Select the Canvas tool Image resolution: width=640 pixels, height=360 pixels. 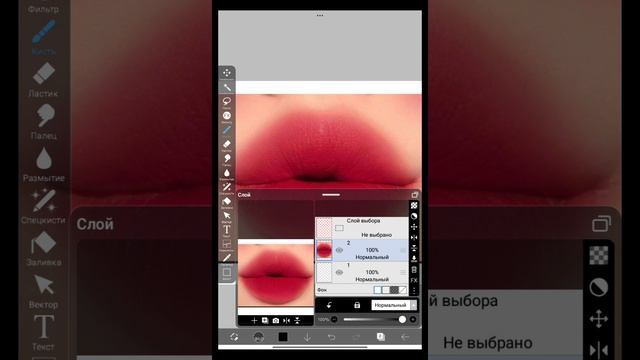coord(227,272)
